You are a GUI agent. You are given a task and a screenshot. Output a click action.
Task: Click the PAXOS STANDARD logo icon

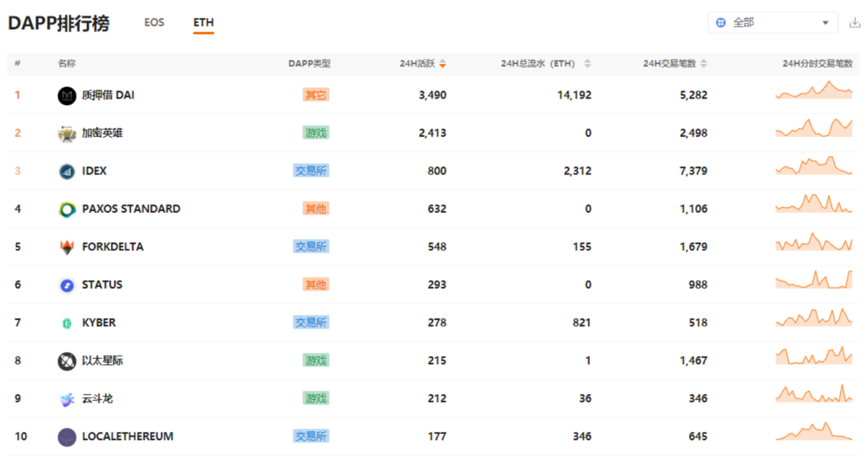tap(67, 210)
